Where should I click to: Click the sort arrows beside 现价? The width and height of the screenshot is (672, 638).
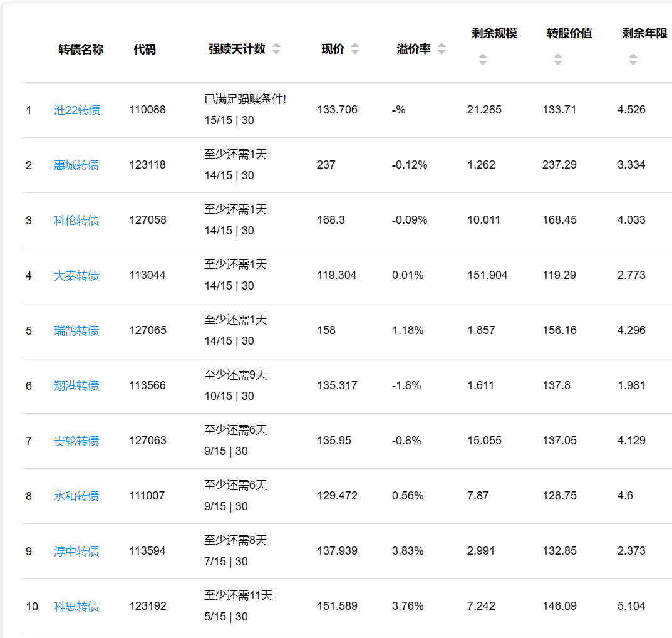(x=355, y=50)
